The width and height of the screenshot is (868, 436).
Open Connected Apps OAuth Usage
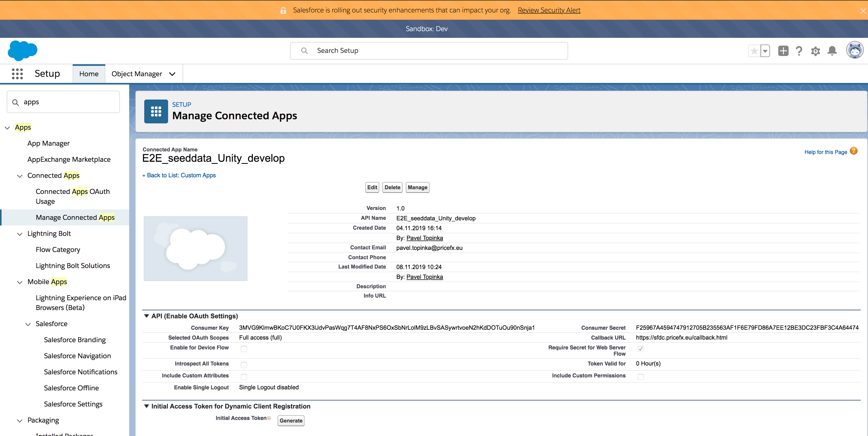73,196
